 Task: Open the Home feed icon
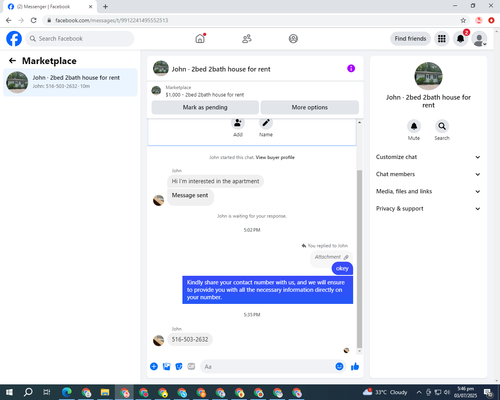[200, 39]
